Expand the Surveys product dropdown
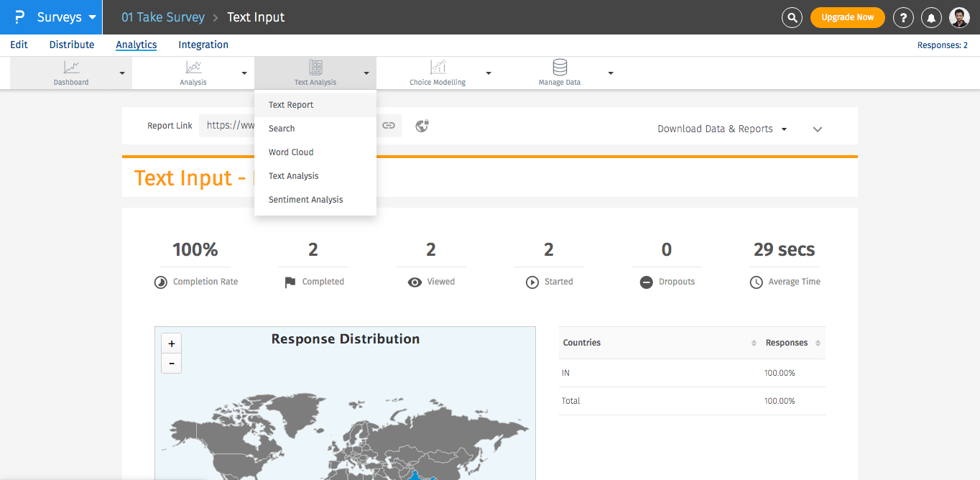The width and height of the screenshot is (980, 480). [x=92, y=17]
